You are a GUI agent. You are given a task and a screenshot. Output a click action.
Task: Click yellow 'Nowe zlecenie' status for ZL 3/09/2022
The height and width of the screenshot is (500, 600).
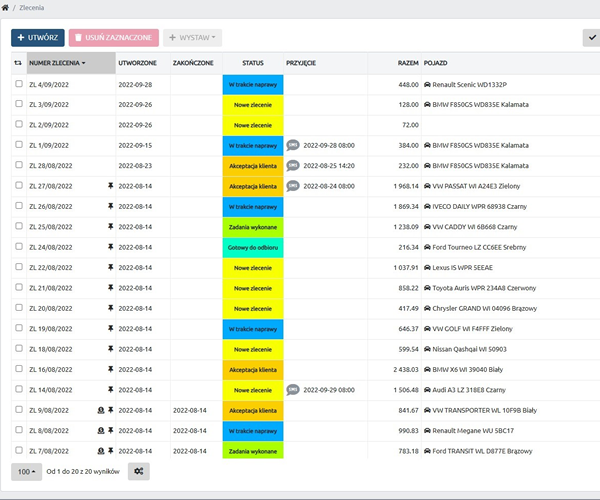click(253, 105)
